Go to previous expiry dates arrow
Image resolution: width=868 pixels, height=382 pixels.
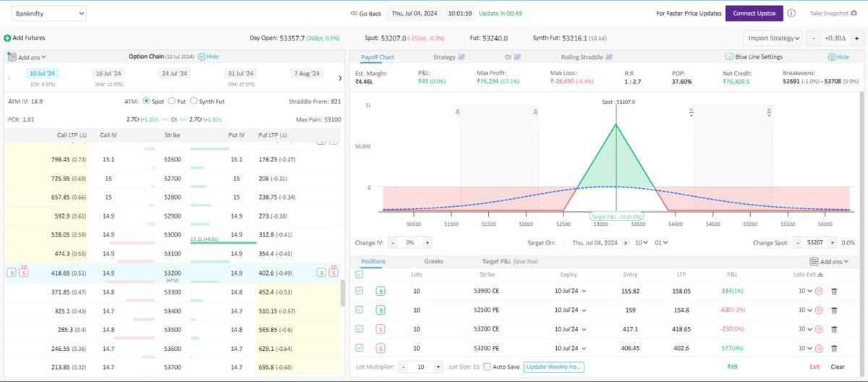point(8,77)
